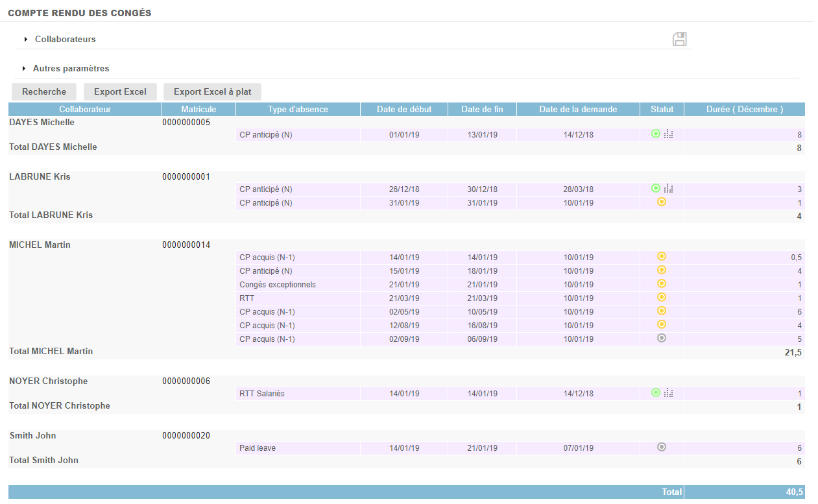Click the save floppy disk icon
818x504 pixels.
(679, 39)
